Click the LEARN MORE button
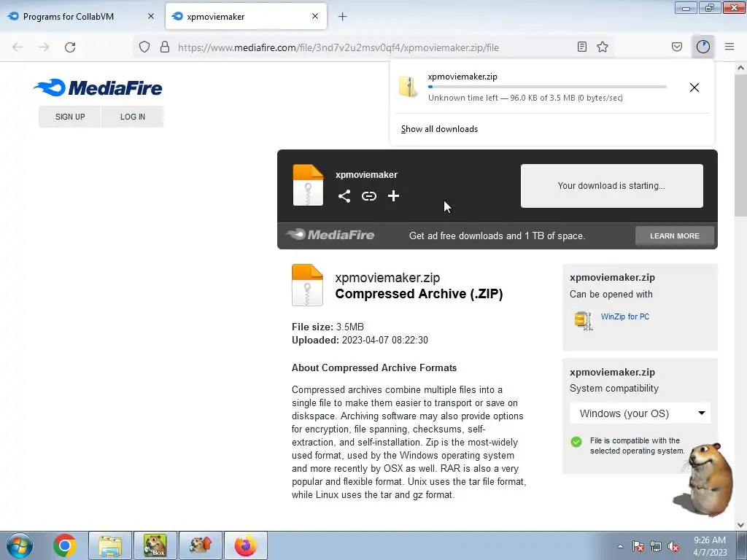This screenshot has width=747, height=560. tap(675, 236)
